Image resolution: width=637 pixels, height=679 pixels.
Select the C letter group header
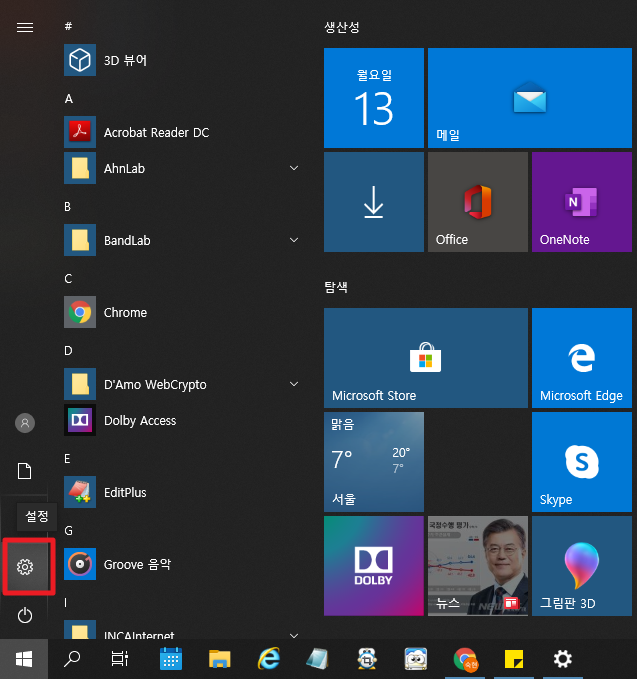click(x=68, y=278)
